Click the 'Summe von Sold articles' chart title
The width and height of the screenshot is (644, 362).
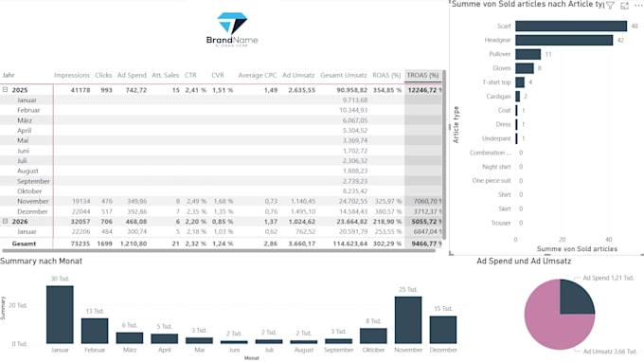528,4
